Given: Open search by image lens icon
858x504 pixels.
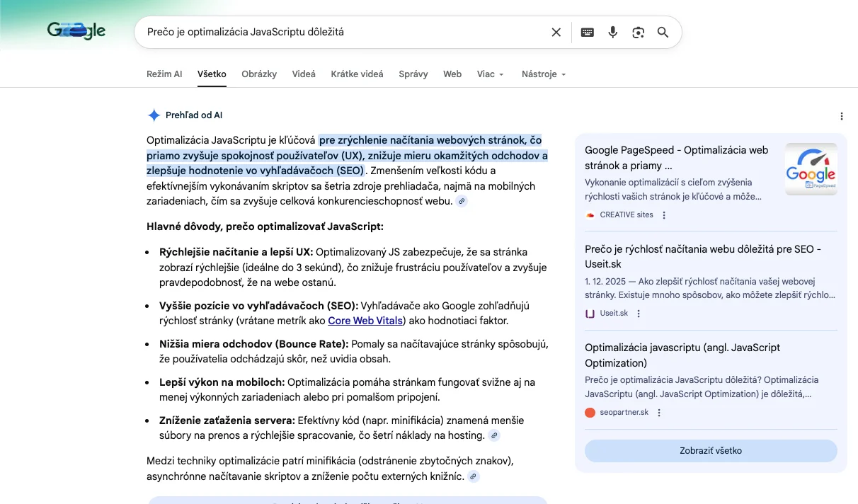Looking at the screenshot, I should (639, 32).
